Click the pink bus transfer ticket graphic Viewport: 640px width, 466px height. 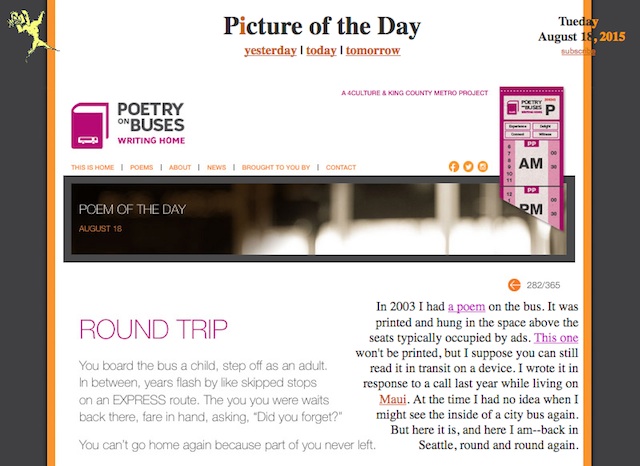tap(532, 158)
